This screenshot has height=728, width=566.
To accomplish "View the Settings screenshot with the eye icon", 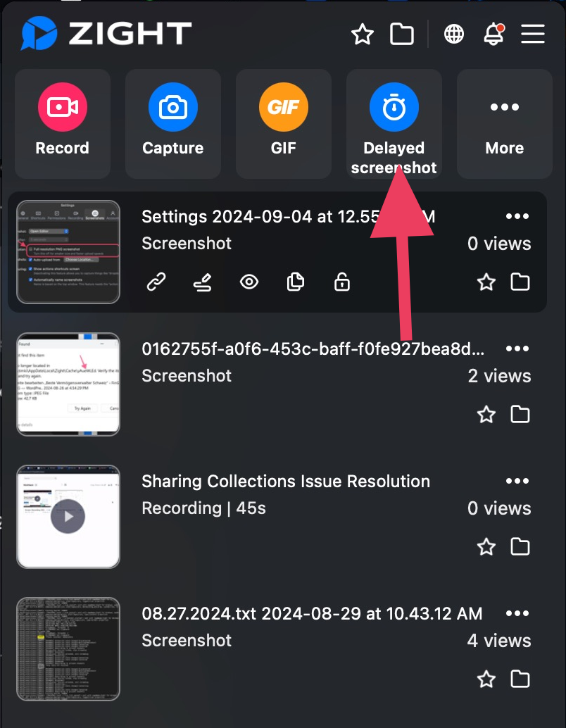I will [x=249, y=282].
